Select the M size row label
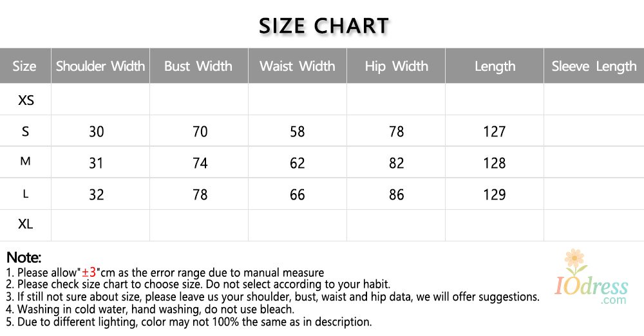This screenshot has width=644, height=336. (26, 161)
